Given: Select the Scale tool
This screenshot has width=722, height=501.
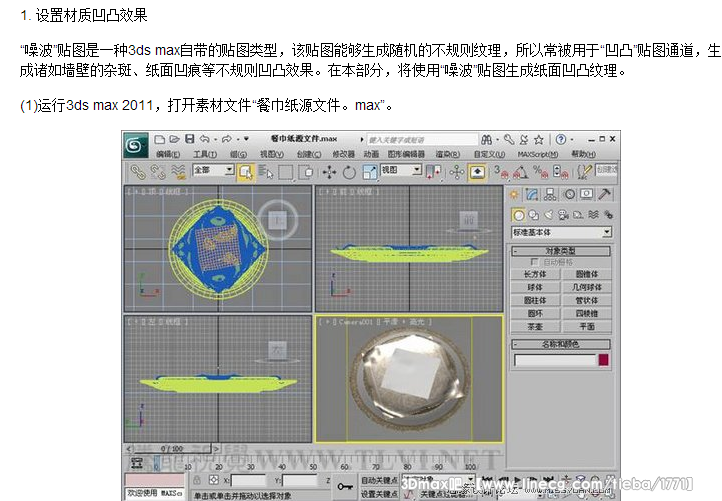Looking at the screenshot, I should (x=370, y=173).
